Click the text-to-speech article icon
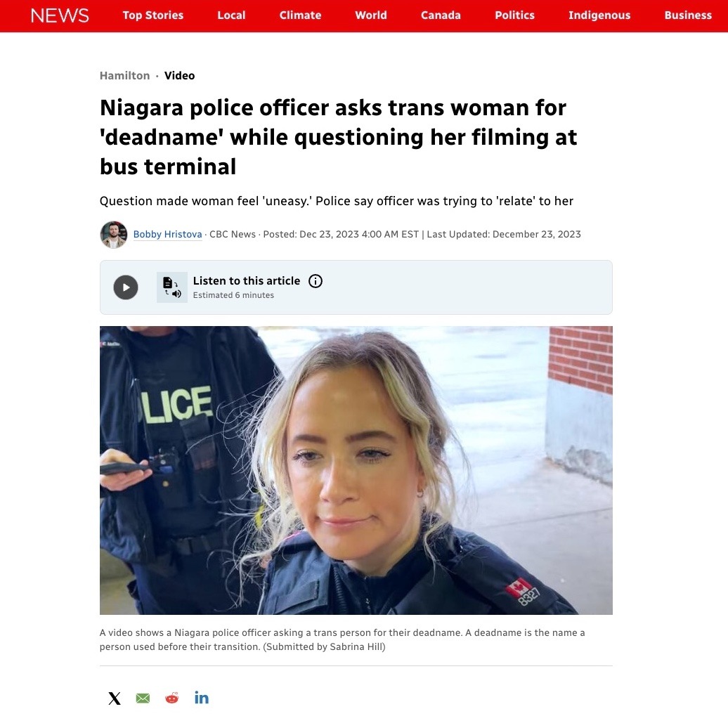 tap(171, 287)
